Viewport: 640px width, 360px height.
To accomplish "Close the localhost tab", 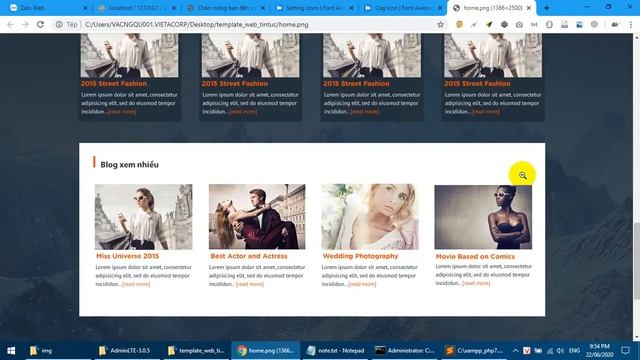I will point(174,8).
